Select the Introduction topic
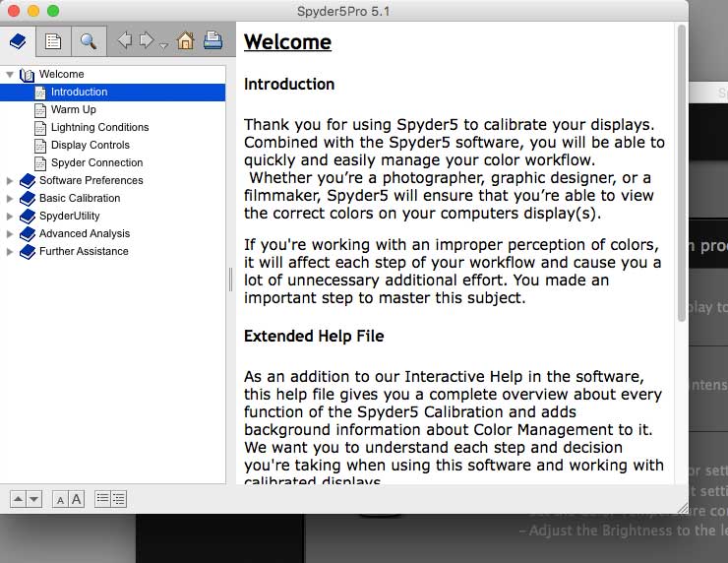728x563 pixels. click(x=79, y=92)
